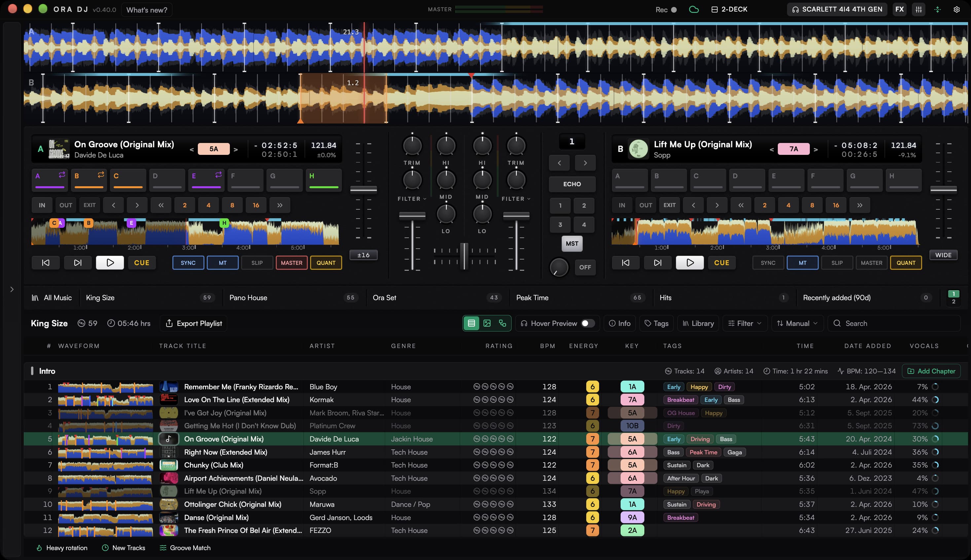Open What's new? link
971x560 pixels.
pos(147,10)
